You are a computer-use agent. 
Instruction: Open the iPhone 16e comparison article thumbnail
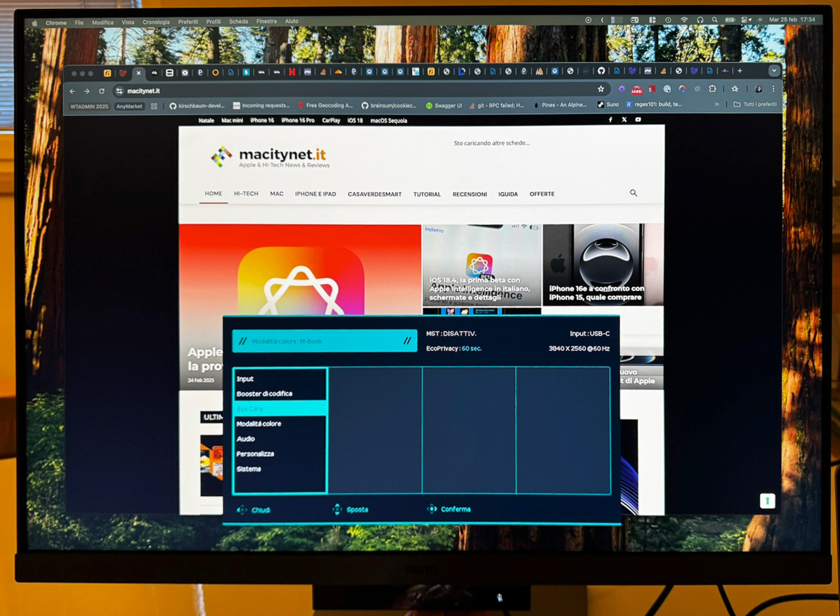coord(603,265)
